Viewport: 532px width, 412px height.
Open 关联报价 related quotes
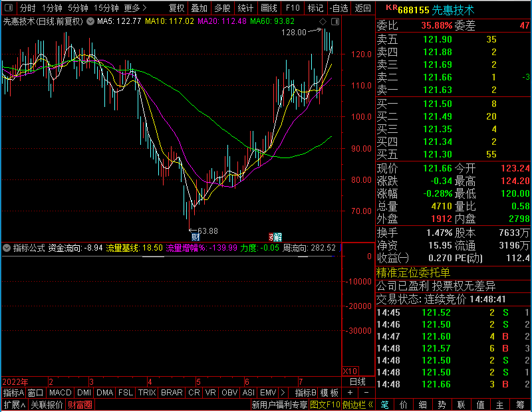[47, 405]
